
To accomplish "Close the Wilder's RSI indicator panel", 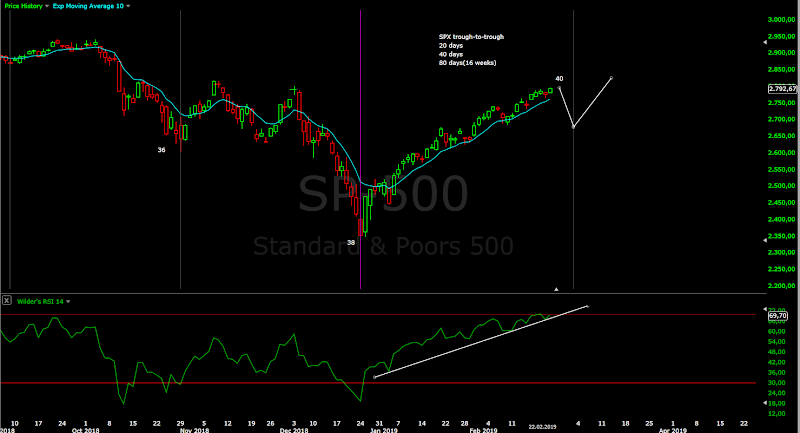I will click(x=7, y=301).
